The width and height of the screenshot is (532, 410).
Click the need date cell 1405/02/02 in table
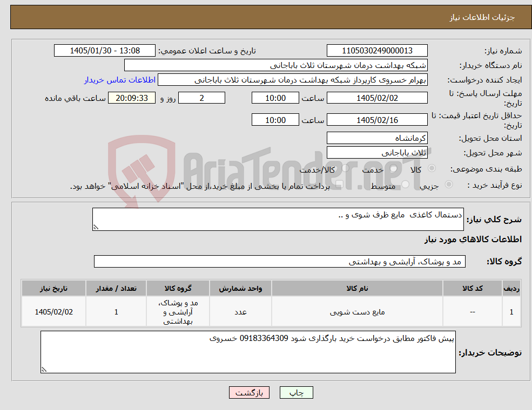pyautogui.click(x=53, y=312)
